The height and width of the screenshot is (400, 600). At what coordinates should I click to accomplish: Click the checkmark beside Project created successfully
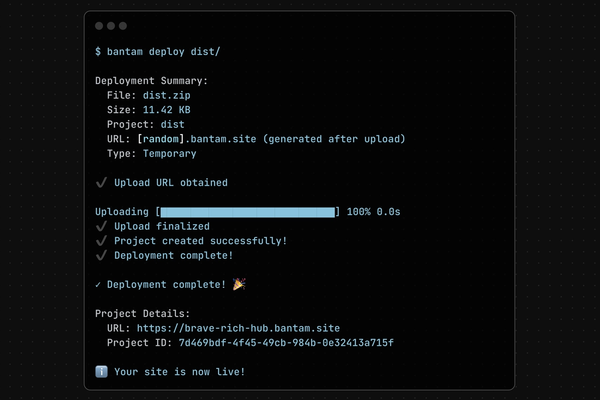coord(101,240)
